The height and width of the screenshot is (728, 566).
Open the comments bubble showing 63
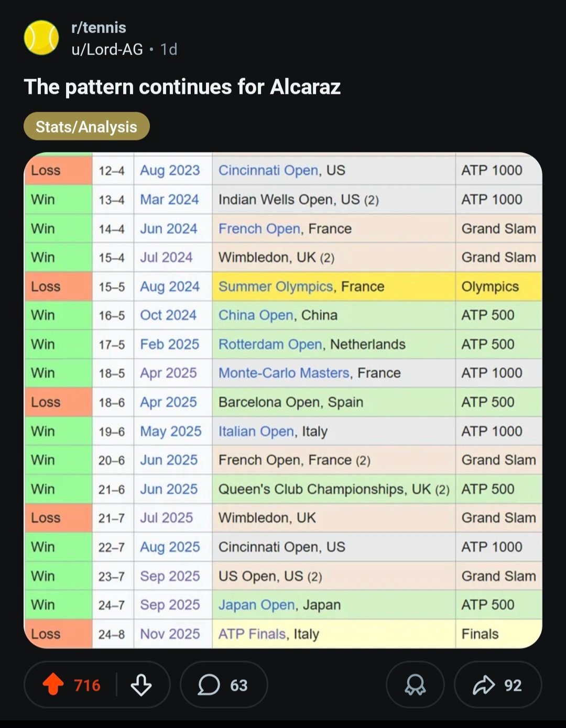(223, 685)
